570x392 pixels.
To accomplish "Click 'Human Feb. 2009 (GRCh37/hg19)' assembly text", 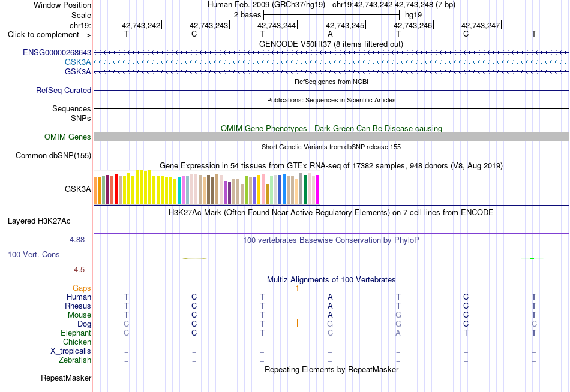I will pos(268,5).
